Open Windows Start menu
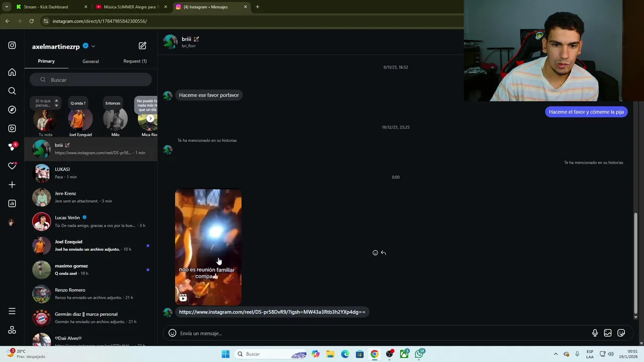Viewport: 644px width, 362px height. (x=225, y=354)
